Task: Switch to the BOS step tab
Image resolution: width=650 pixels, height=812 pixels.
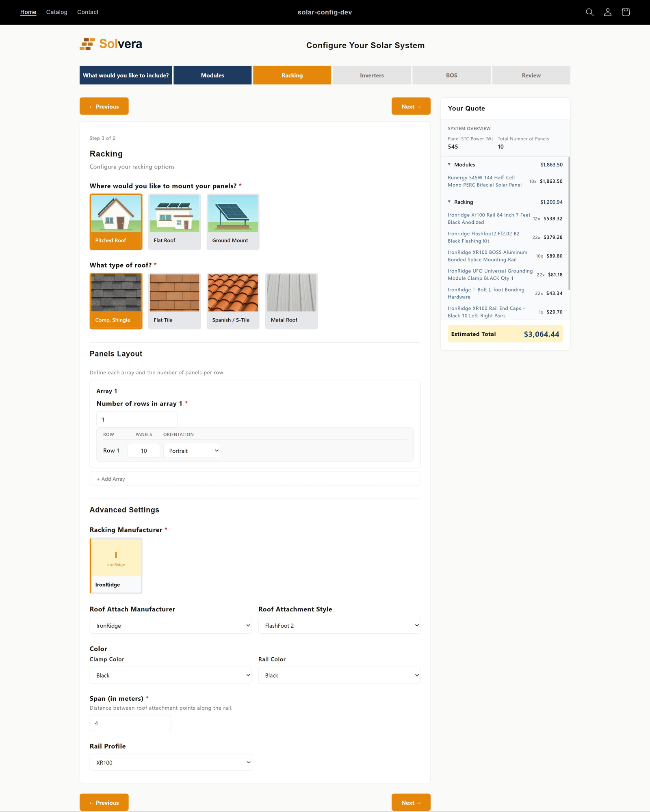Action: (451, 75)
